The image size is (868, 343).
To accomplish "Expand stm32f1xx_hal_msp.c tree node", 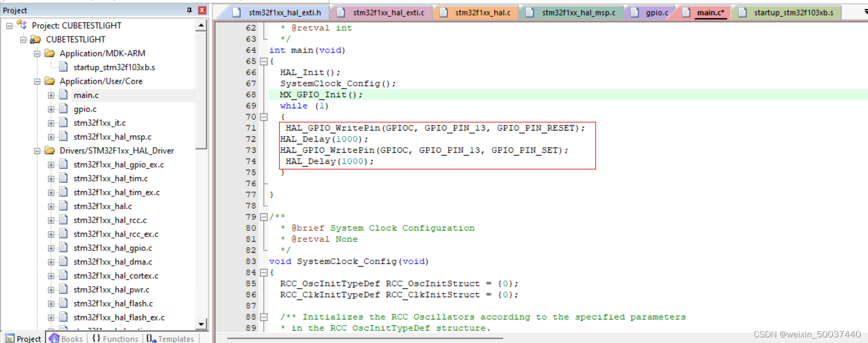I will (51, 137).
